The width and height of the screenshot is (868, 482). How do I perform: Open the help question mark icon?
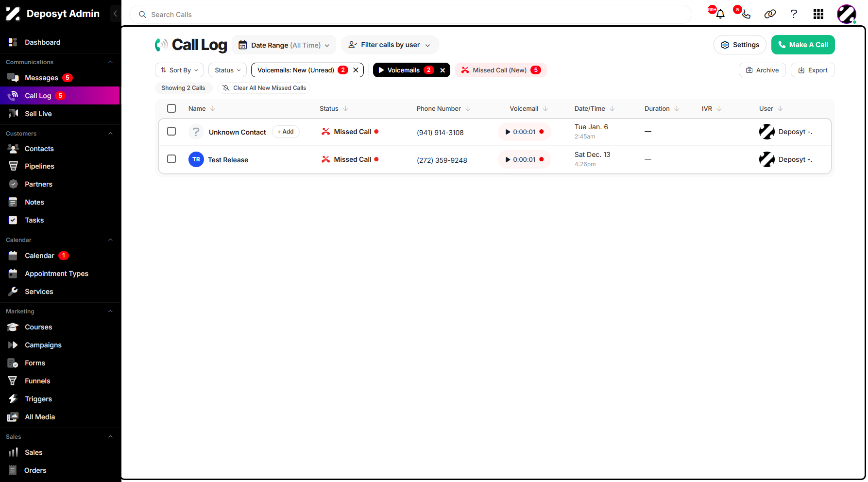pos(794,14)
